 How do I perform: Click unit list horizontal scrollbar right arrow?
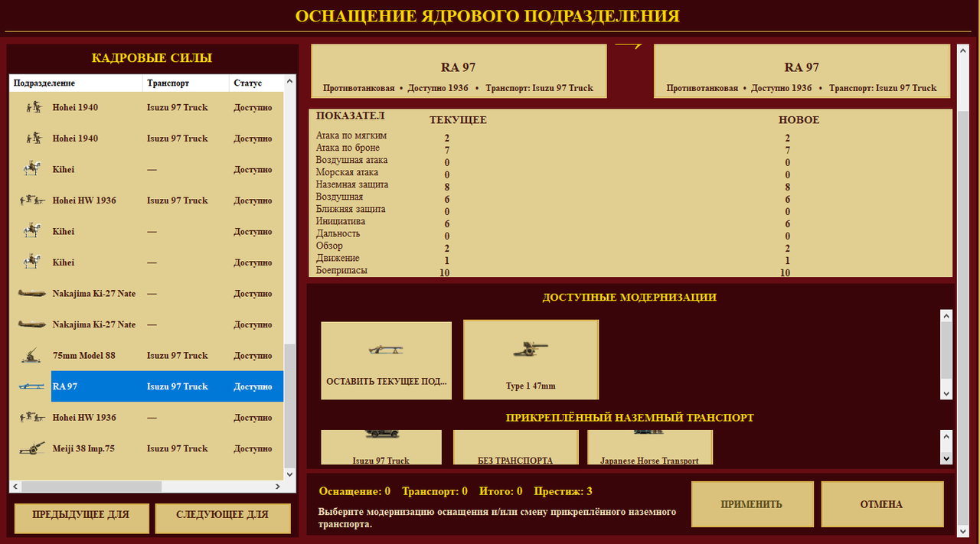(x=277, y=487)
